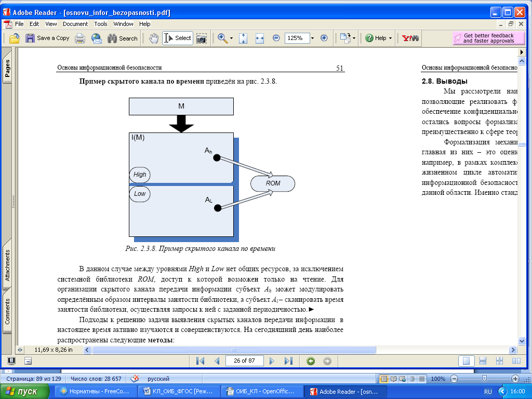Open the Attachments side panel tab
Image resolution: width=532 pixels, height=399 pixels.
point(7,265)
